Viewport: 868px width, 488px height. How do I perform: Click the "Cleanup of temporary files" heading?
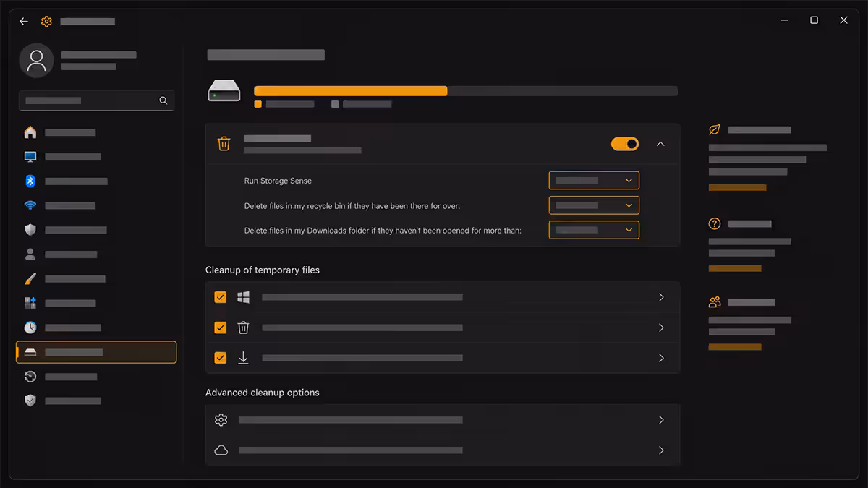pyautogui.click(x=263, y=270)
